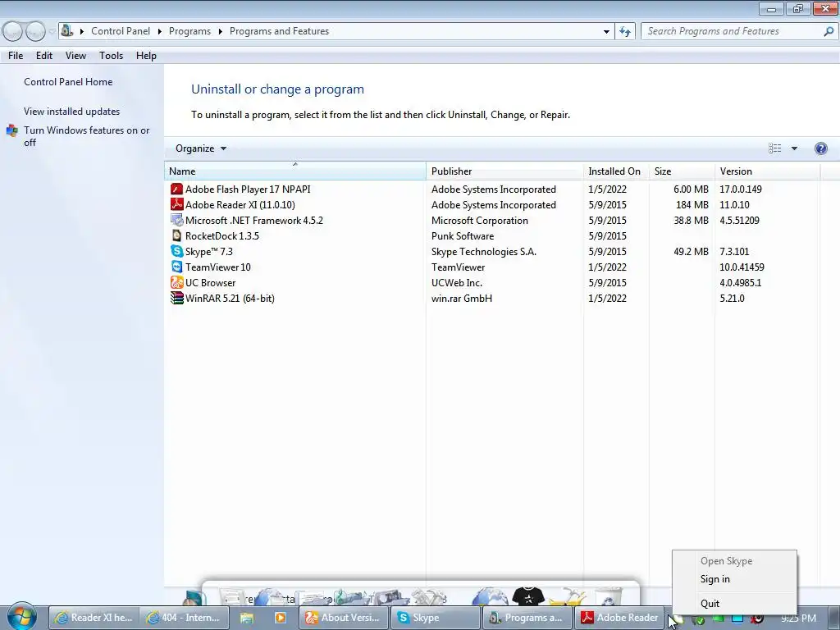Open Turn Windows features on or off
Image resolution: width=840 pixels, height=630 pixels.
pos(86,136)
